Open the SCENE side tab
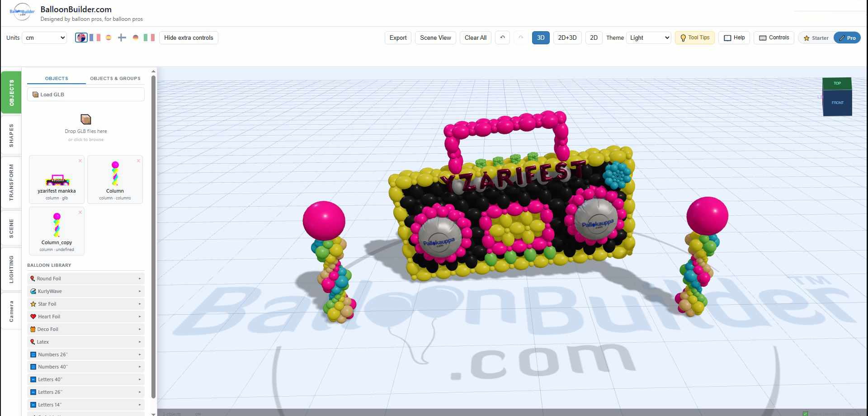 (x=11, y=228)
